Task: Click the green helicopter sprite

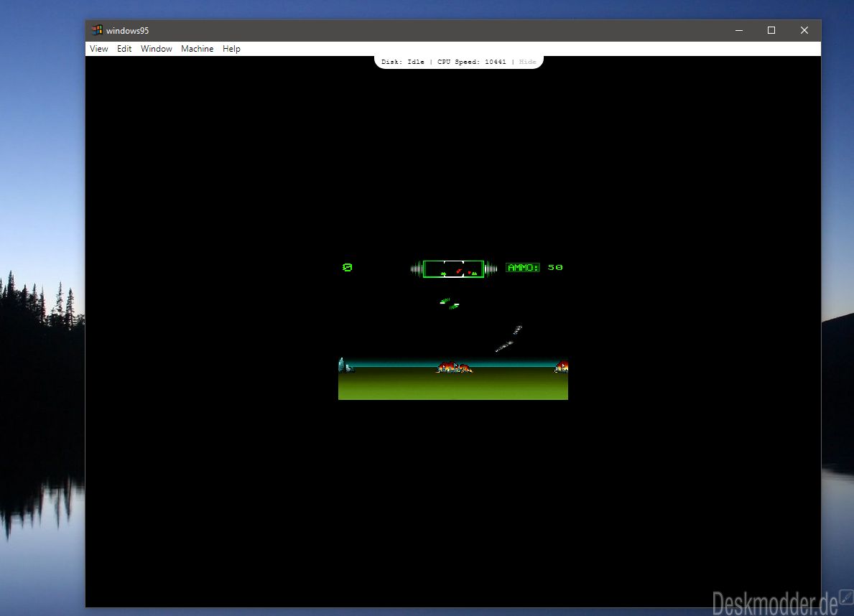Action: tap(450, 304)
